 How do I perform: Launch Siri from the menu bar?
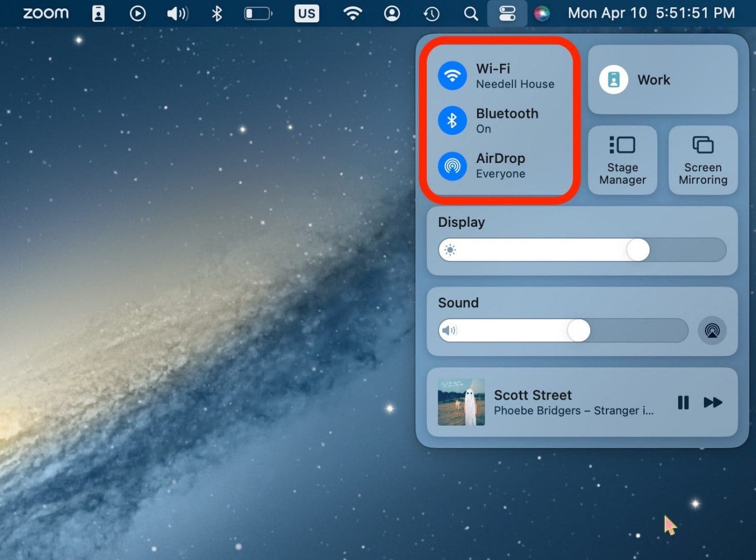(542, 13)
